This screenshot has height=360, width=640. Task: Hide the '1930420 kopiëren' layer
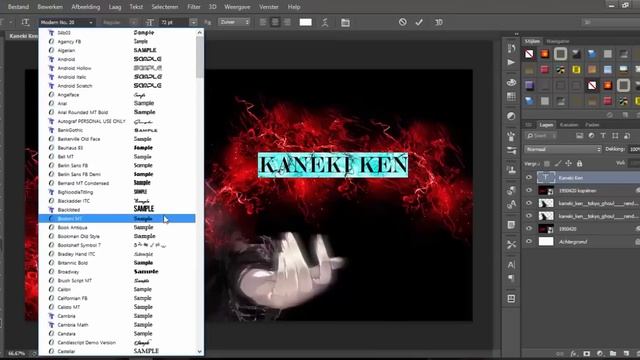coord(529,190)
